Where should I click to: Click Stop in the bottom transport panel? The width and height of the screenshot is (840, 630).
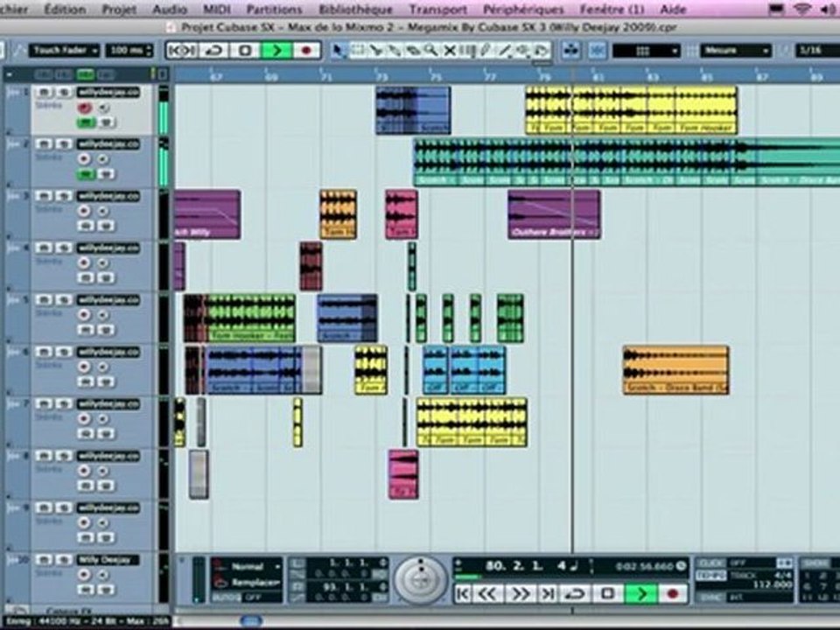607,593
